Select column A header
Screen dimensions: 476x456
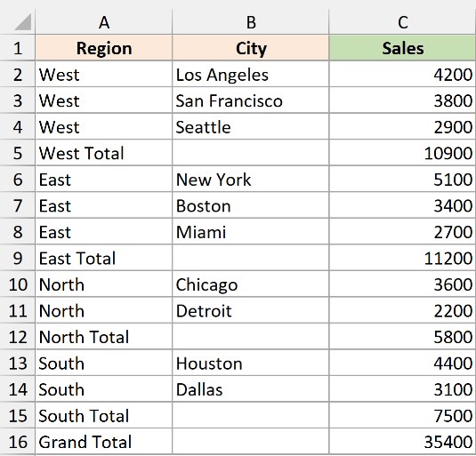coord(104,22)
